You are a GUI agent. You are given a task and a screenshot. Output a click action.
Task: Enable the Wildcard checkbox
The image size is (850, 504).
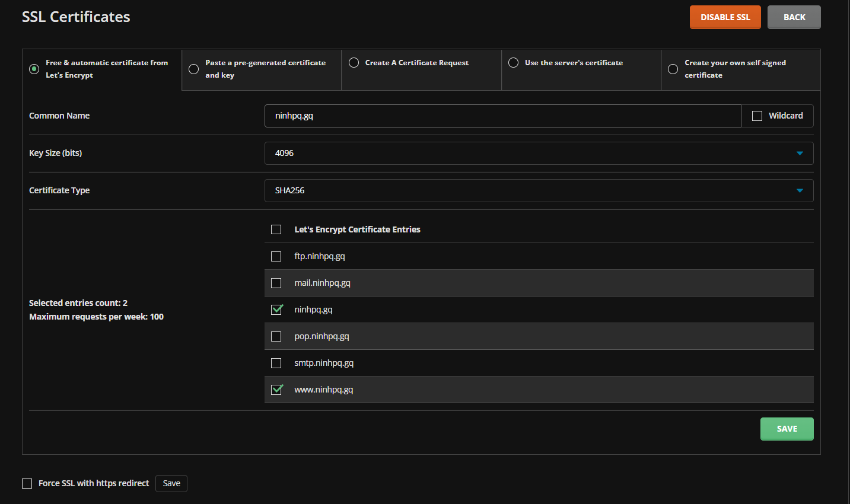click(x=757, y=116)
